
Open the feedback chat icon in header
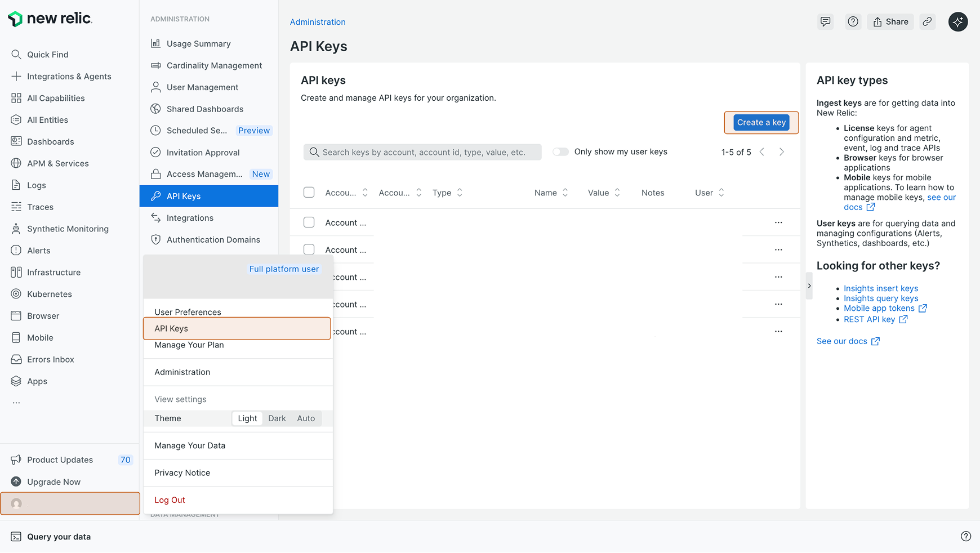point(825,22)
